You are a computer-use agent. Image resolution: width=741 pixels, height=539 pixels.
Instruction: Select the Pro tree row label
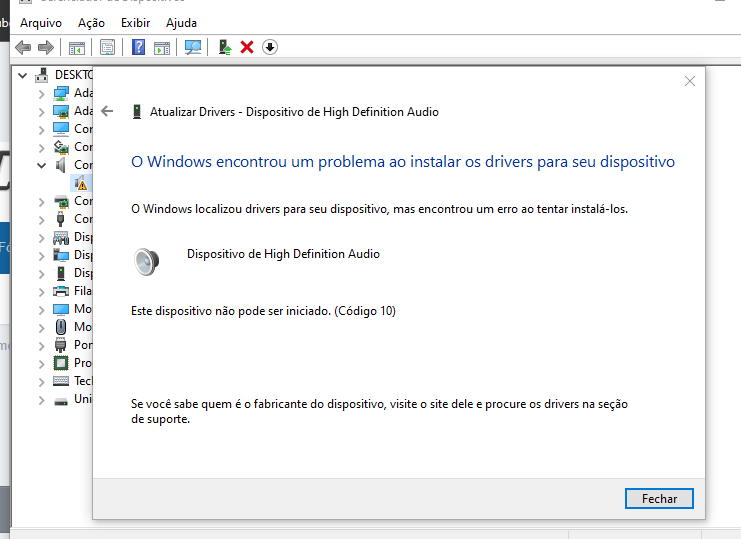tap(83, 363)
